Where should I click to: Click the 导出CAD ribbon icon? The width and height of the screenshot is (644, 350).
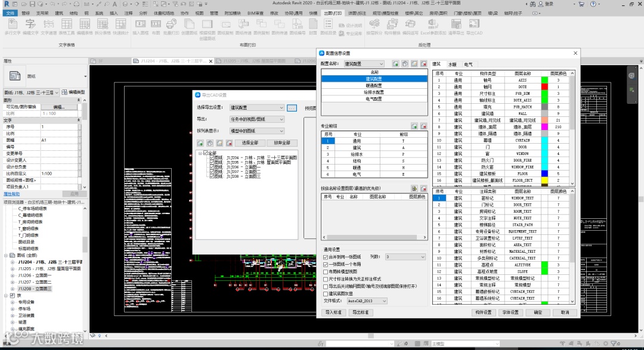pos(474,24)
